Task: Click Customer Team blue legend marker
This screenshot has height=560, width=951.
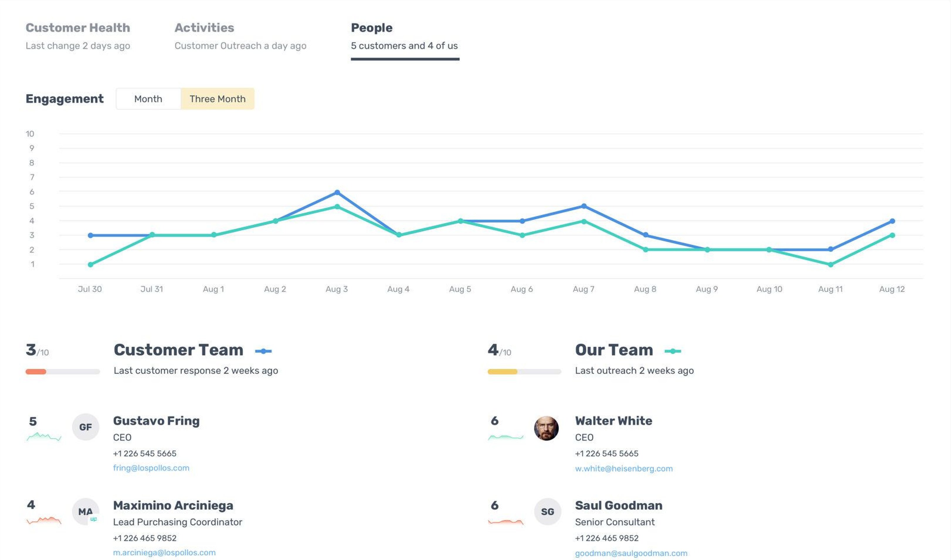Action: (x=263, y=351)
